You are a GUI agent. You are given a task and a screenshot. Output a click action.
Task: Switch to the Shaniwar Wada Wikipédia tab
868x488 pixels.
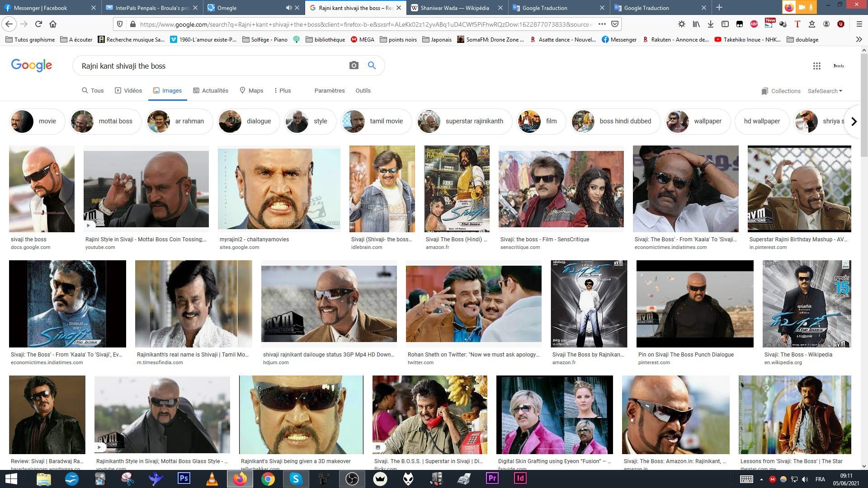click(x=454, y=8)
